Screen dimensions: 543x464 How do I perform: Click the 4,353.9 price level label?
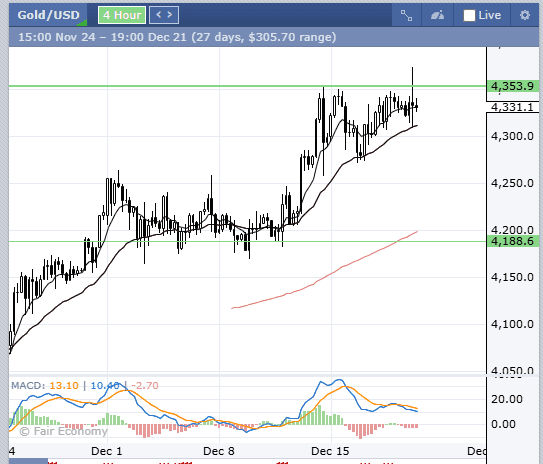pyautogui.click(x=513, y=86)
